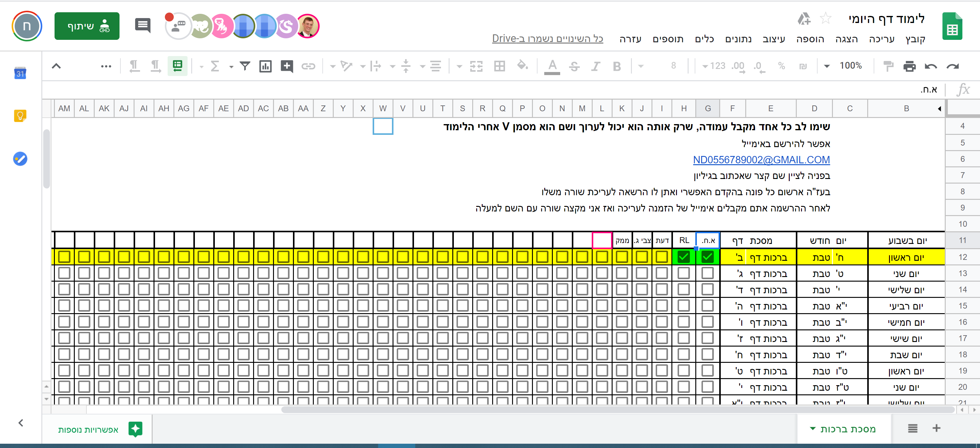980x448 pixels.
Task: Open the text color picker
Action: tap(552, 66)
